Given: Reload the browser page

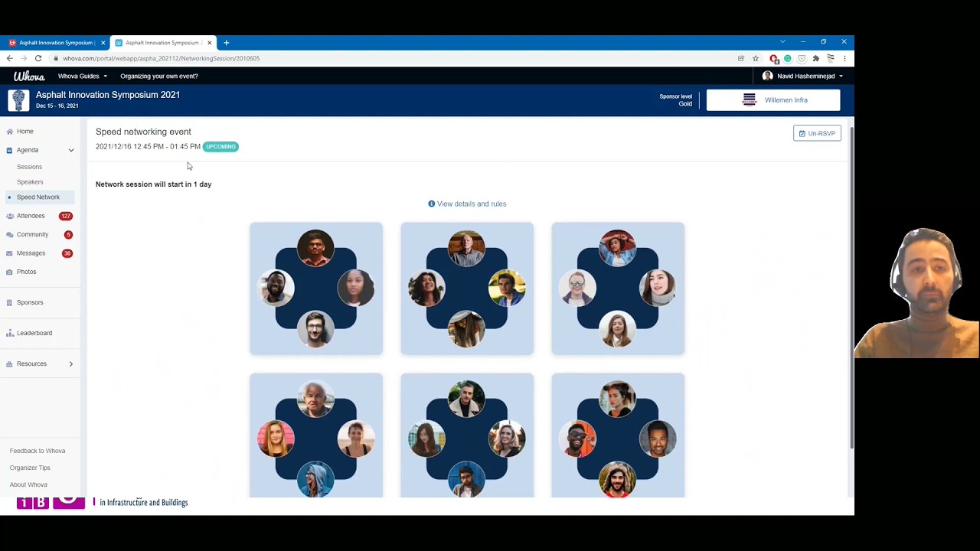Looking at the screenshot, I should click(38, 58).
